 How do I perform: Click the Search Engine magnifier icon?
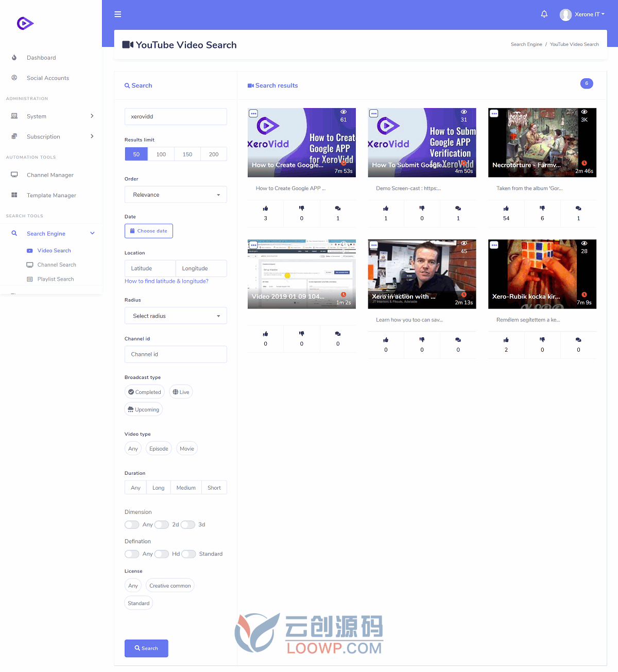pos(14,233)
